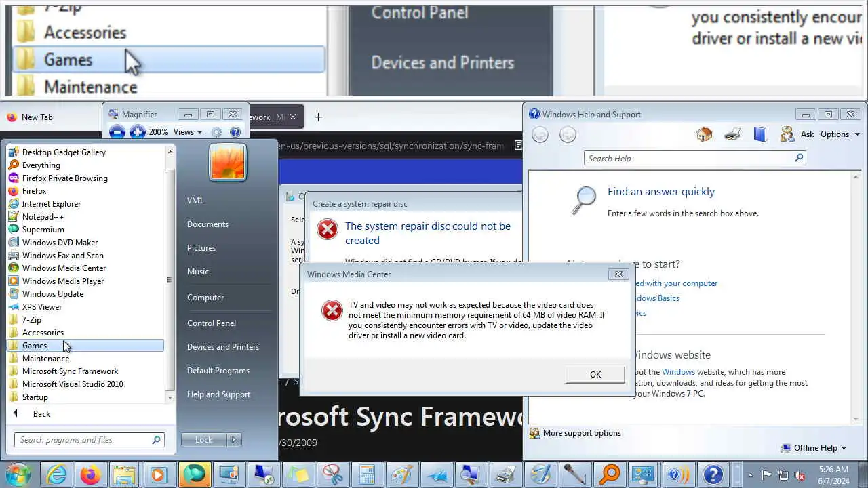The height and width of the screenshot is (488, 868).
Task: Click the Search Help magnifying glass icon
Action: [x=799, y=158]
